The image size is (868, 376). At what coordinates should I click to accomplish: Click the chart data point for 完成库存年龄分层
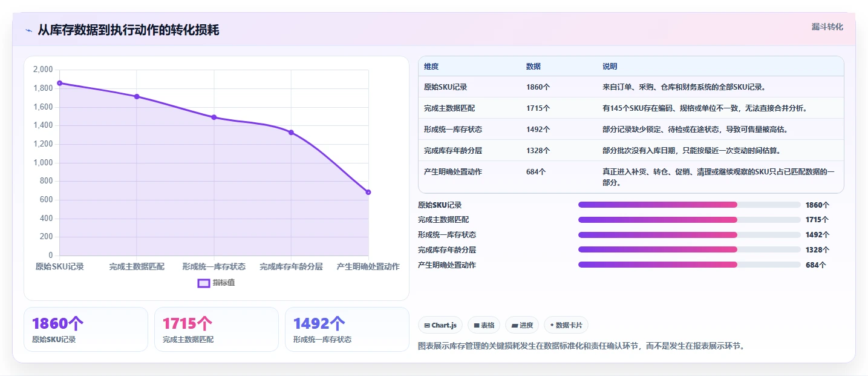point(291,132)
